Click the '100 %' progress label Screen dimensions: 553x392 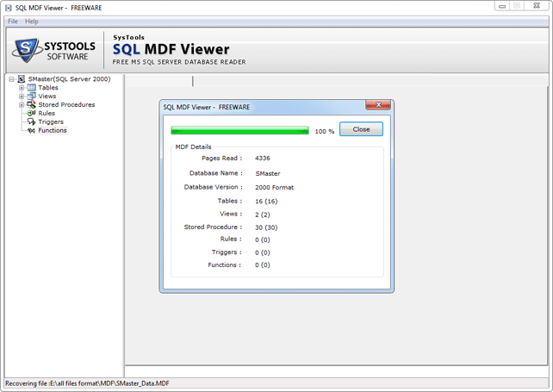[325, 131]
